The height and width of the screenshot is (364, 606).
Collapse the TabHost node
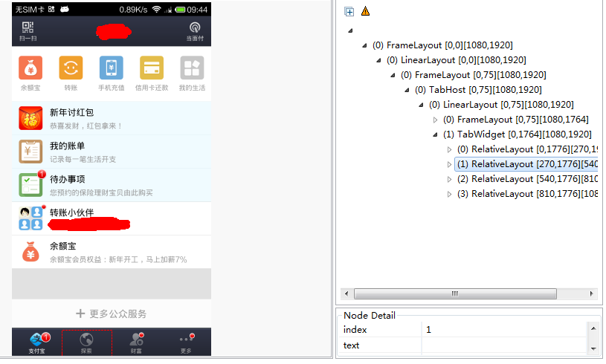tap(407, 90)
